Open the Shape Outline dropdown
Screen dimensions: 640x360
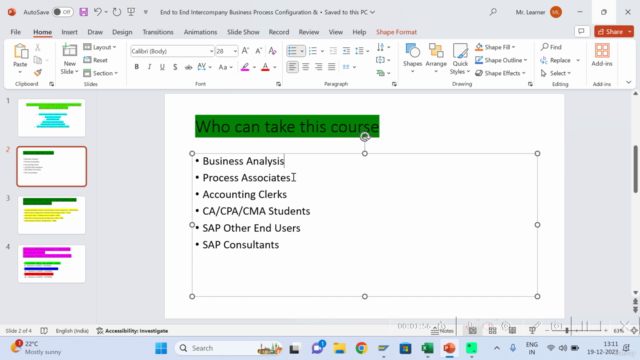(x=501, y=60)
